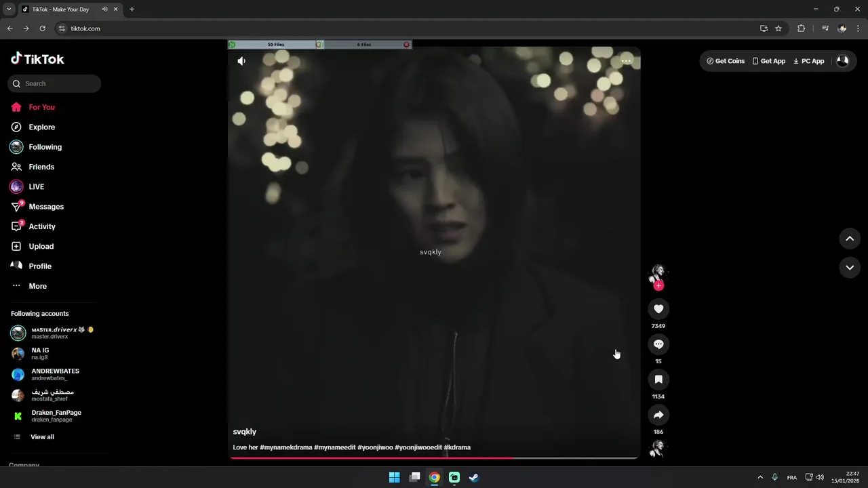Open profile avatar in top bar
This screenshot has width=868, height=488.
[x=842, y=61]
